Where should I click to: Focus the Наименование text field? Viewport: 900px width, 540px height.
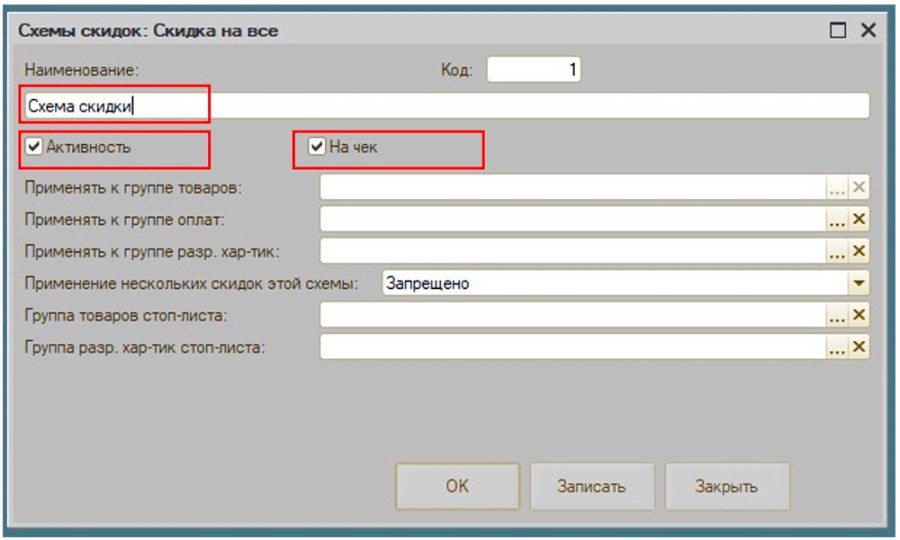(x=447, y=106)
